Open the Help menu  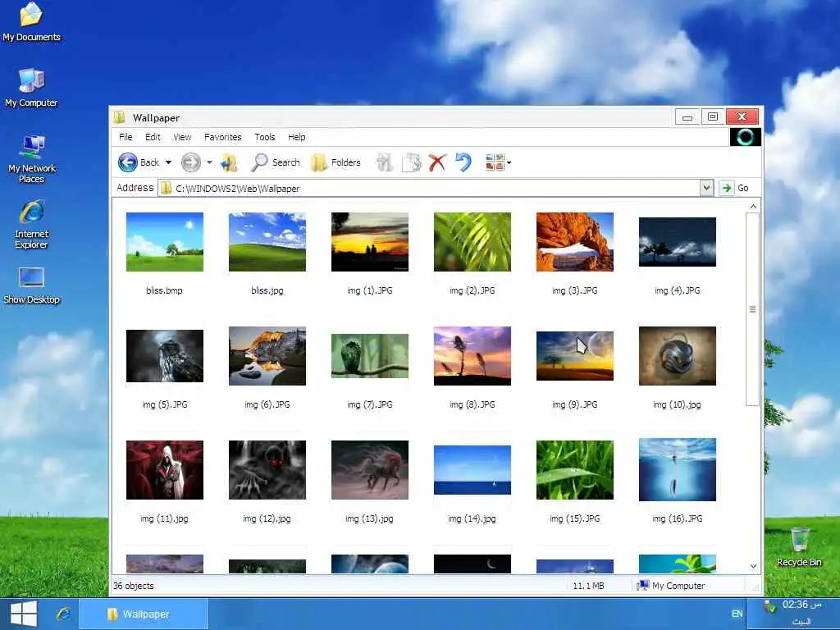297,137
